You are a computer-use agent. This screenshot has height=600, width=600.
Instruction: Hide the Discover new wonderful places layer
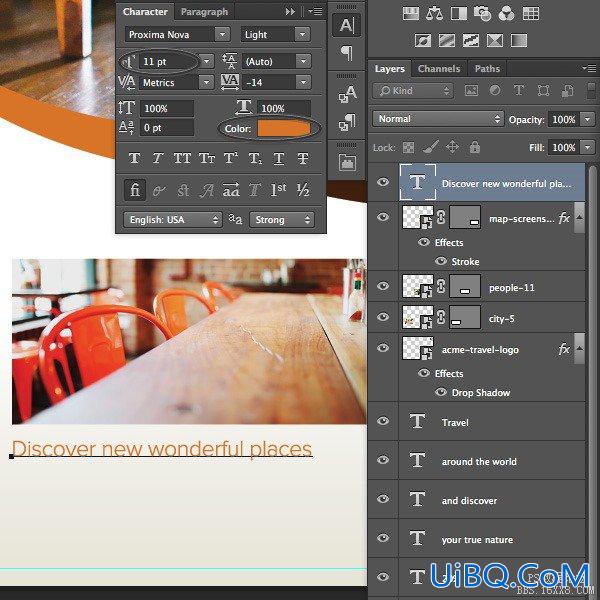(x=383, y=182)
